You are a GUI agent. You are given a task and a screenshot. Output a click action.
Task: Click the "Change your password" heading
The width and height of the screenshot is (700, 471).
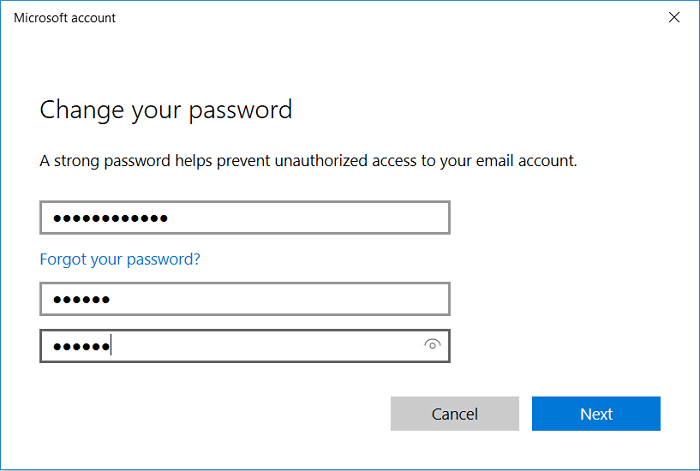(x=166, y=109)
